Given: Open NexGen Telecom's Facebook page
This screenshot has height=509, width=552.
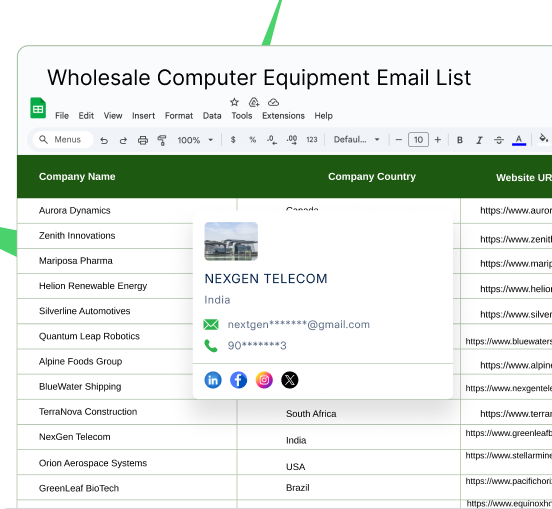Looking at the screenshot, I should pos(238,380).
